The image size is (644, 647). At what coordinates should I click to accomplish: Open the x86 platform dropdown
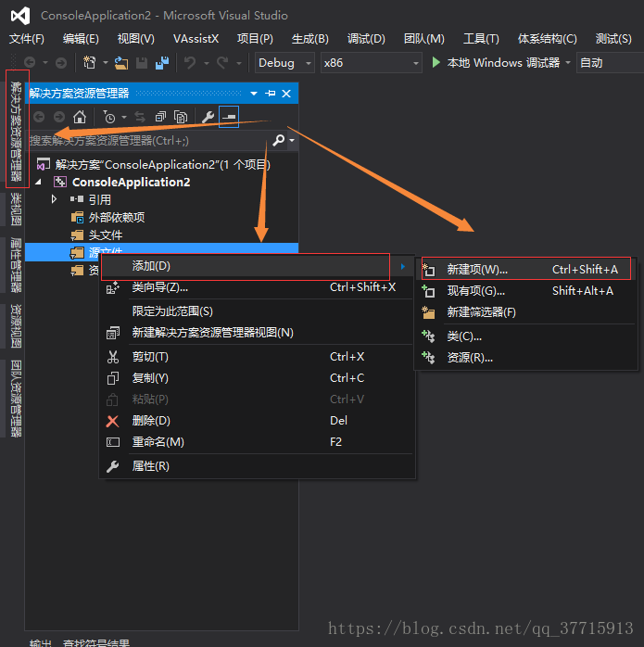click(371, 63)
